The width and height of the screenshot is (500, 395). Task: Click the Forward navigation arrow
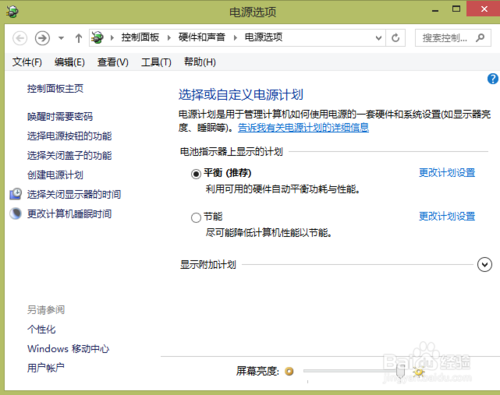point(42,38)
